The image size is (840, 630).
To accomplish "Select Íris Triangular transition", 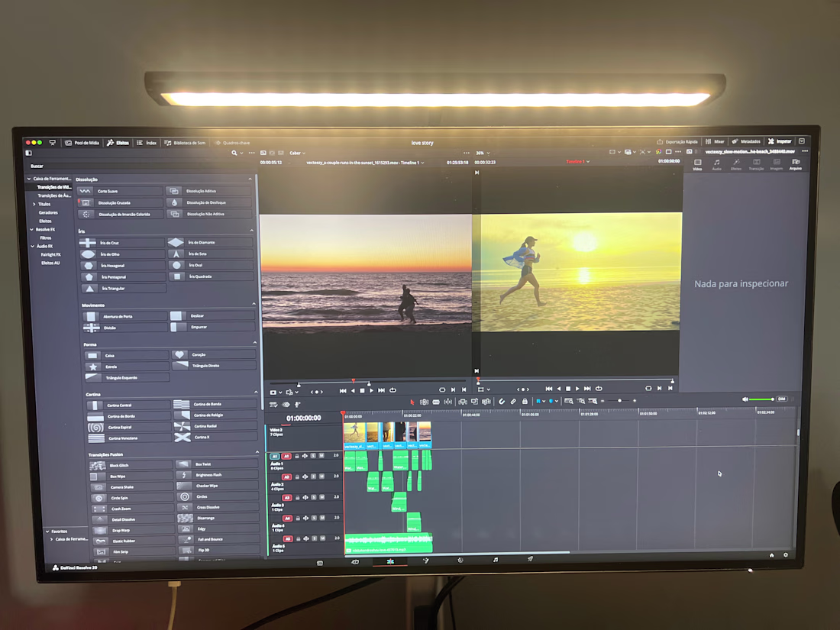I will pyautogui.click(x=124, y=288).
